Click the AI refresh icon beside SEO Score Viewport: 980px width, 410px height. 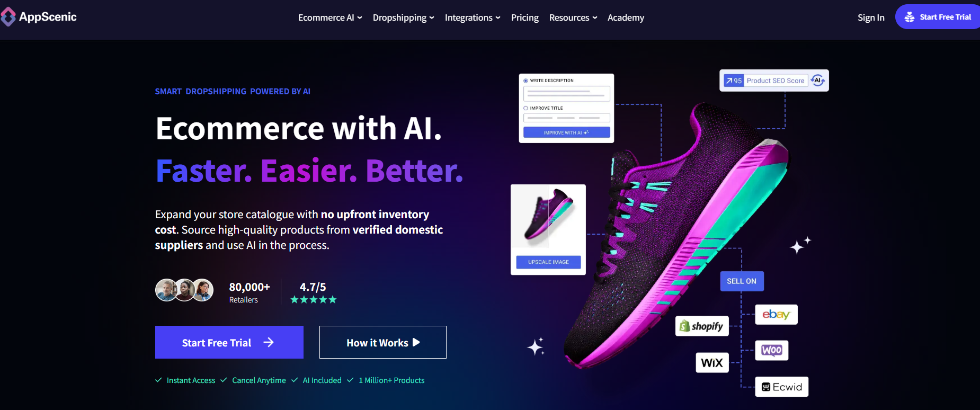pos(817,81)
